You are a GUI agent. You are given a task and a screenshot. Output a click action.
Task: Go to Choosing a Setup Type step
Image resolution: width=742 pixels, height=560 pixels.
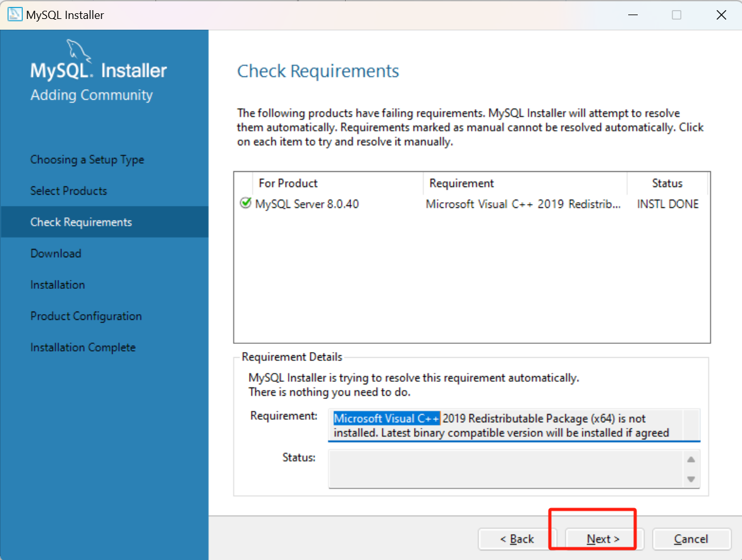tap(87, 159)
